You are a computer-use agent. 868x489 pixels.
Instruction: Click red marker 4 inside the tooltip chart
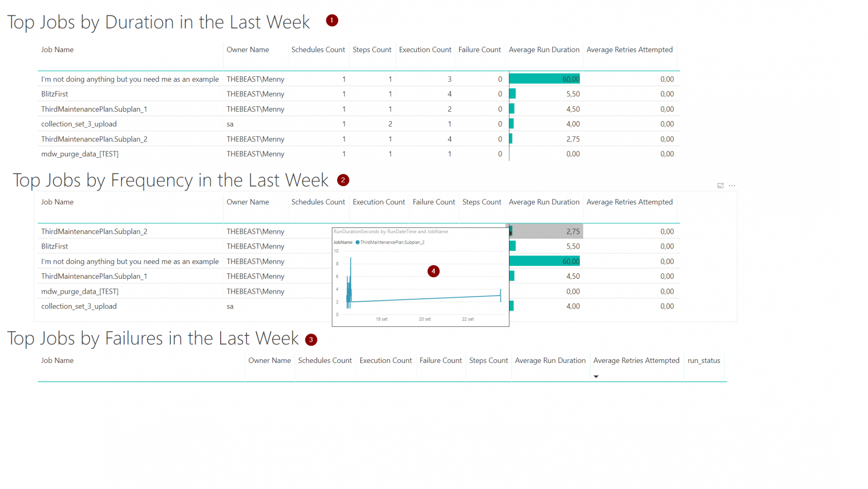coord(434,271)
